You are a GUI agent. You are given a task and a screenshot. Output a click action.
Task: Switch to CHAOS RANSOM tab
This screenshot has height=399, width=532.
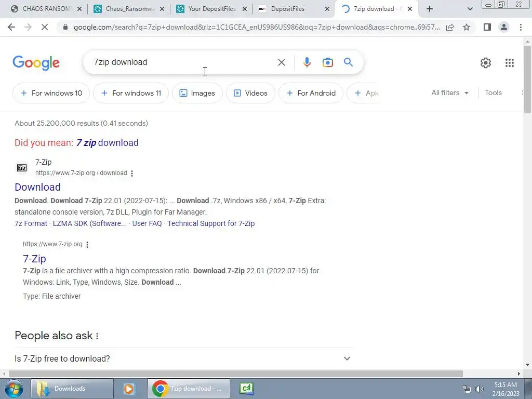pyautogui.click(x=46, y=9)
